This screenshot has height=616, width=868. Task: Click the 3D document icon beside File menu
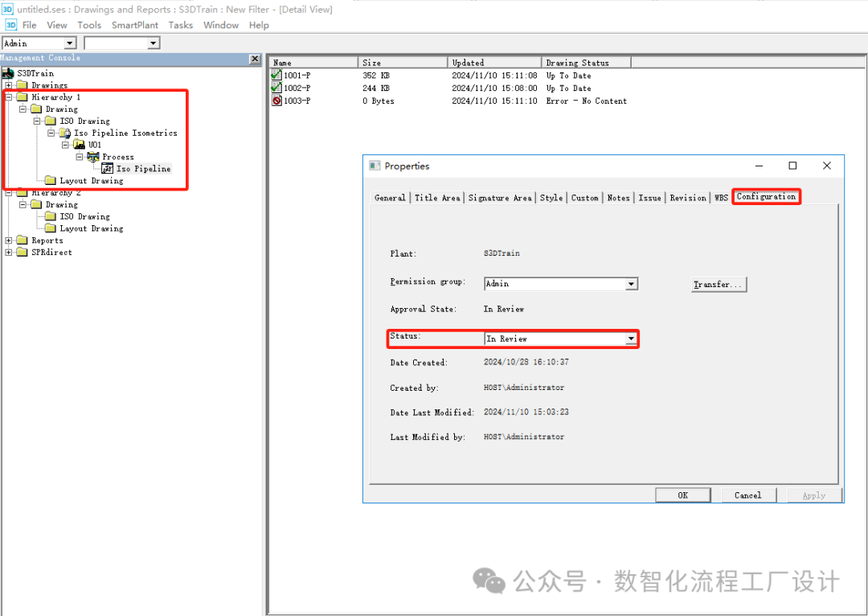click(11, 25)
